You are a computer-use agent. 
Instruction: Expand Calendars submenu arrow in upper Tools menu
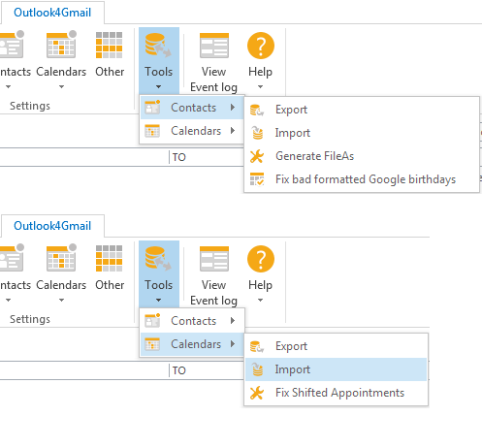tap(233, 131)
